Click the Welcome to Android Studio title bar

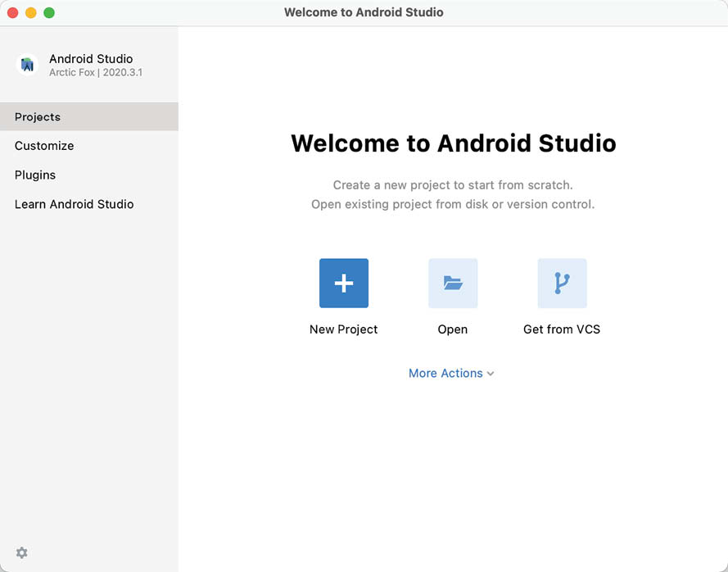pos(364,12)
